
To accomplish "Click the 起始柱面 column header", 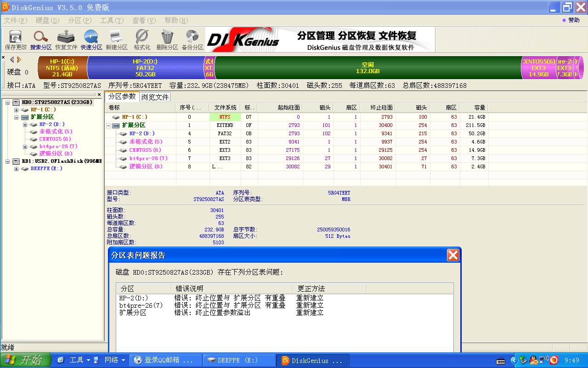I will (x=280, y=108).
